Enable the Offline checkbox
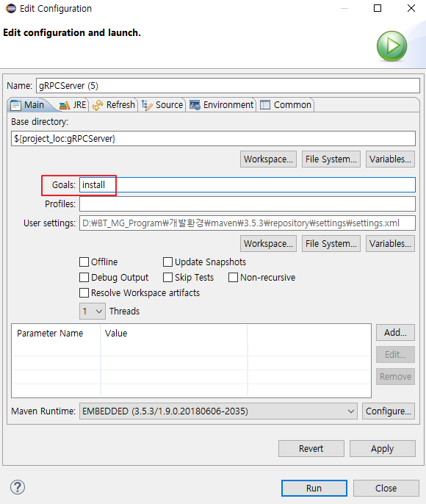Screen dimensions: 426x504 coord(84,262)
